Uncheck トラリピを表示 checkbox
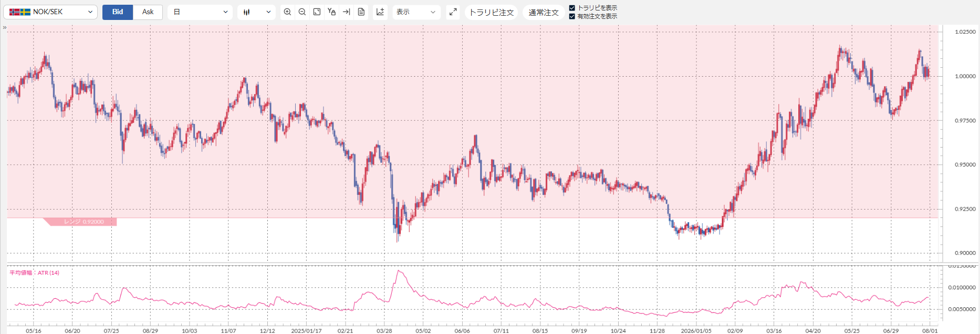Screen dimensions: 980x334 click(572, 8)
